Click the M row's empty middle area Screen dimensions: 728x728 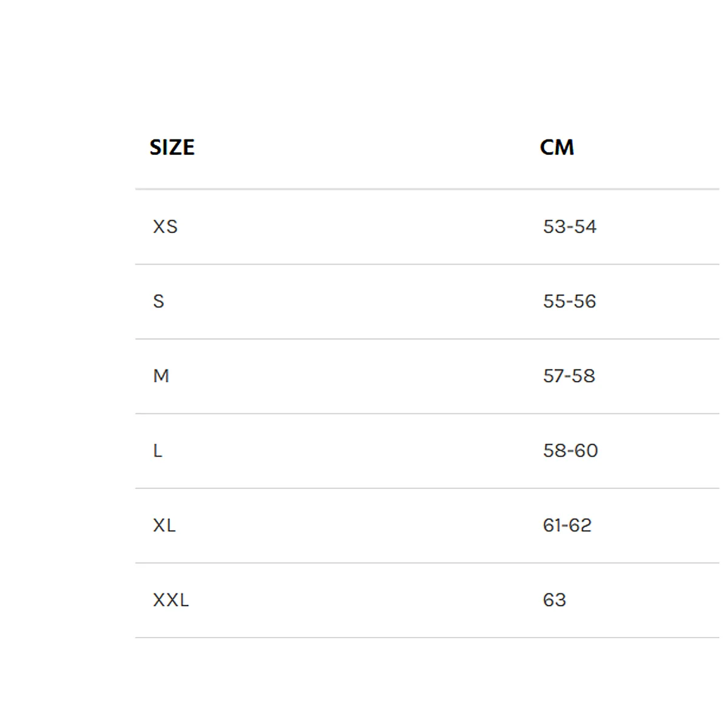[x=356, y=376]
